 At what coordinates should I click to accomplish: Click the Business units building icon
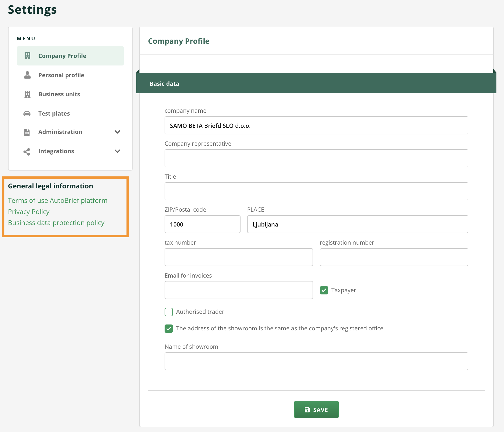pyautogui.click(x=27, y=94)
